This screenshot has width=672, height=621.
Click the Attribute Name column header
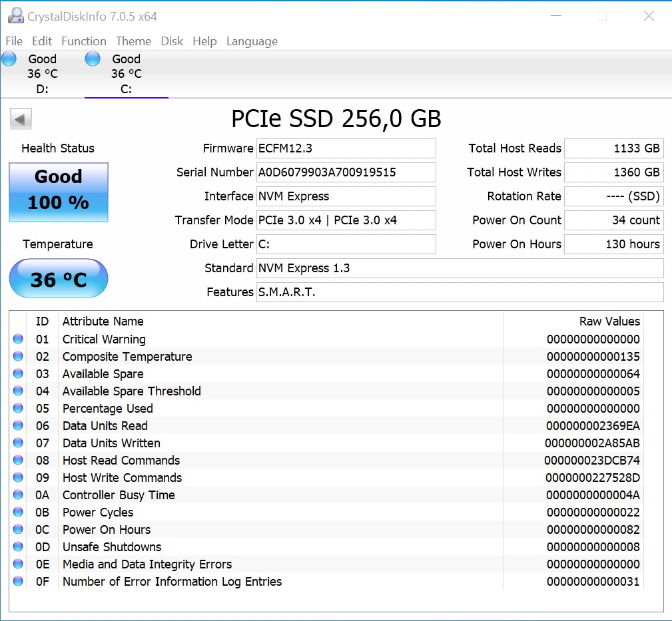103,321
